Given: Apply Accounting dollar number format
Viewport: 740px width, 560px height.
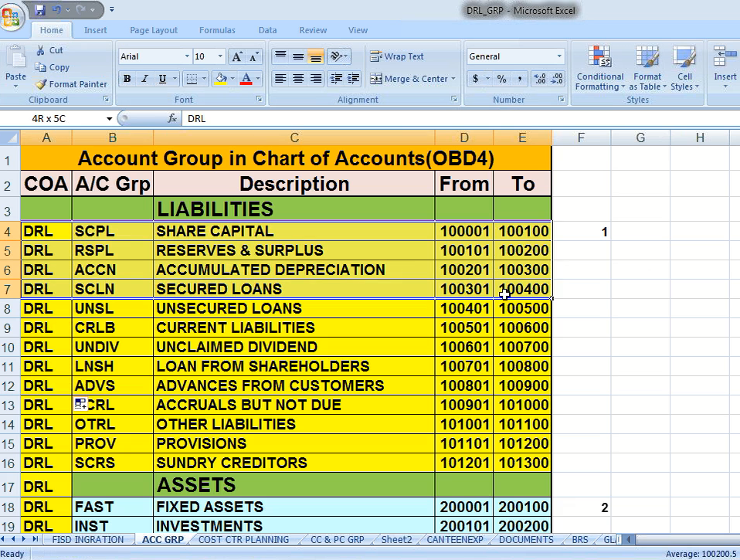Looking at the screenshot, I should tap(475, 79).
